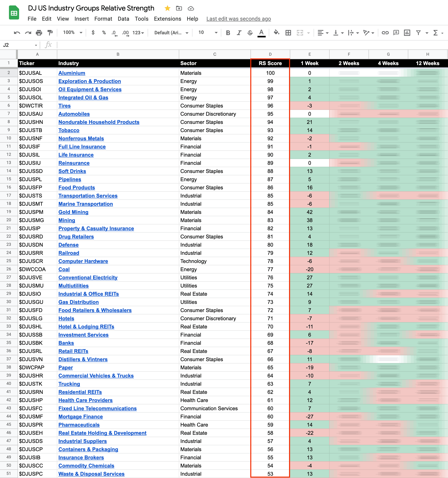The height and width of the screenshot is (478, 448).
Task: Open the more number formats 123 dropdown
Action: click(138, 33)
